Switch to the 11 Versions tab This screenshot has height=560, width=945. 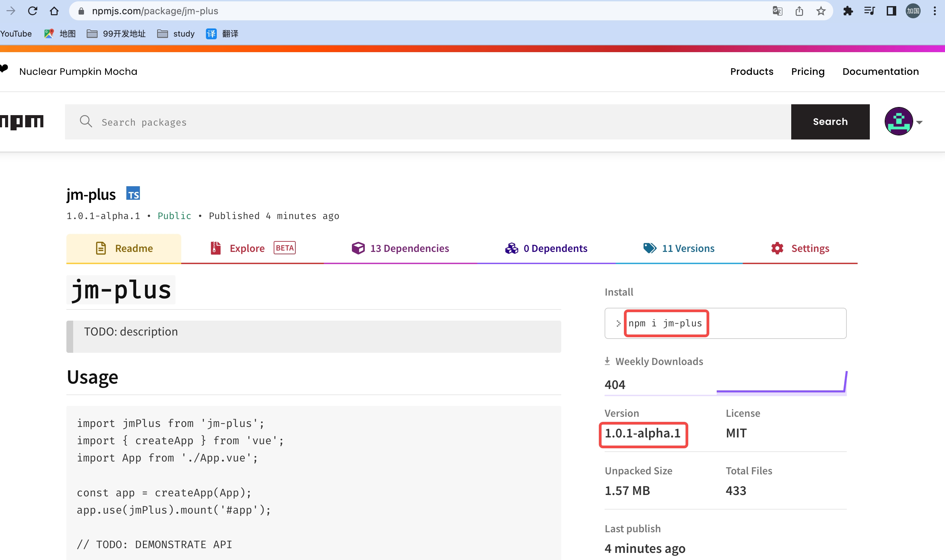(x=679, y=248)
